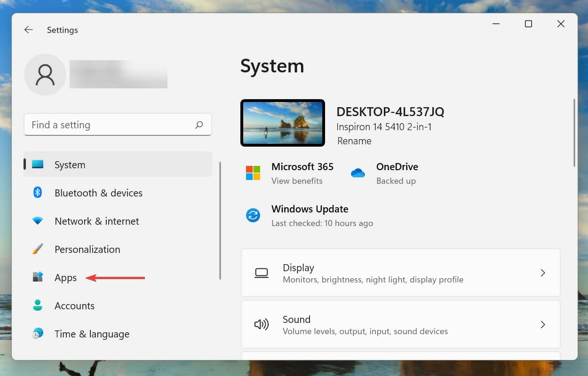Click the Accounts person icon
This screenshot has height=376, width=588.
pyautogui.click(x=38, y=305)
